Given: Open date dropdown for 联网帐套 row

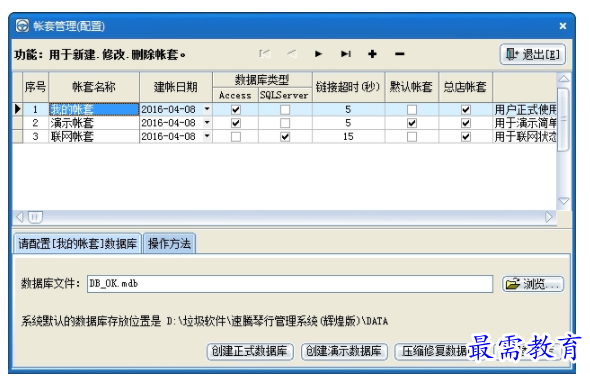Looking at the screenshot, I should [207, 136].
